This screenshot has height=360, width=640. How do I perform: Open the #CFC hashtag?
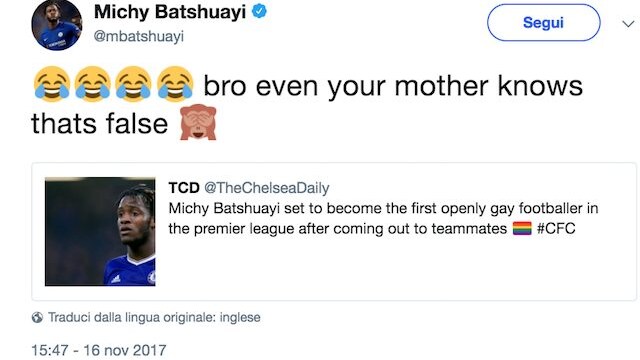coord(556,228)
